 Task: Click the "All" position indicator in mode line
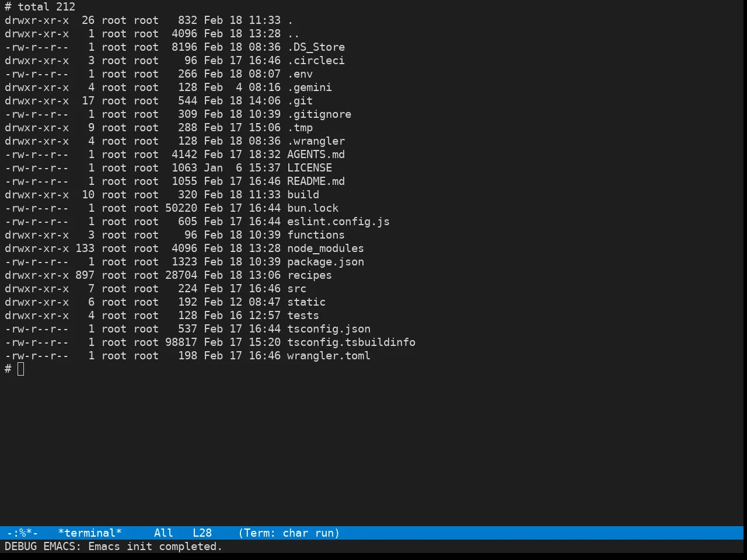[163, 533]
